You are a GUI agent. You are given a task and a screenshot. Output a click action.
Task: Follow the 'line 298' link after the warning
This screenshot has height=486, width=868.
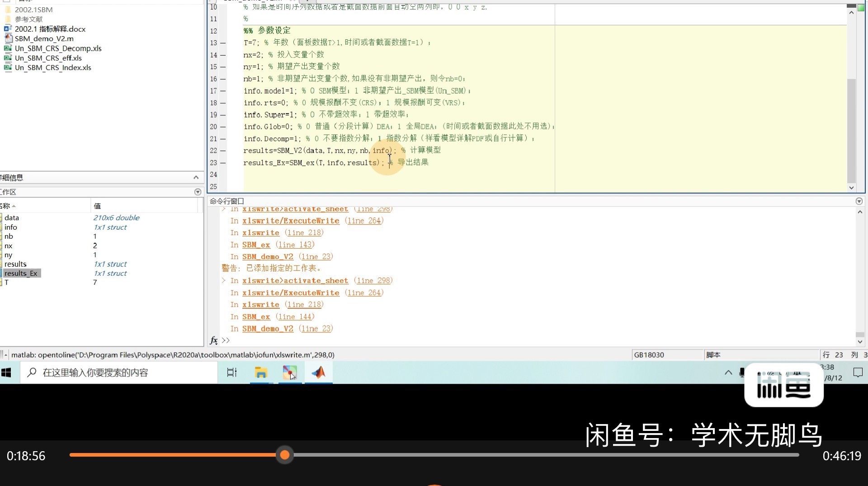[373, 281]
